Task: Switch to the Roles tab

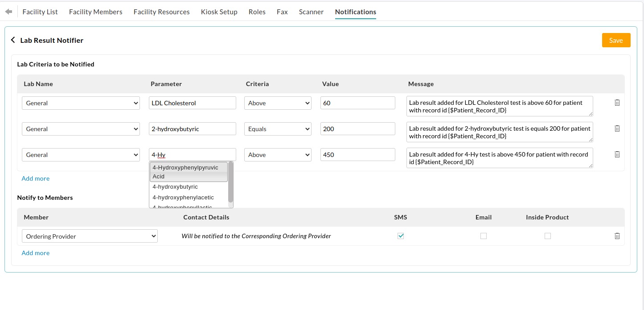Action: pos(257,12)
